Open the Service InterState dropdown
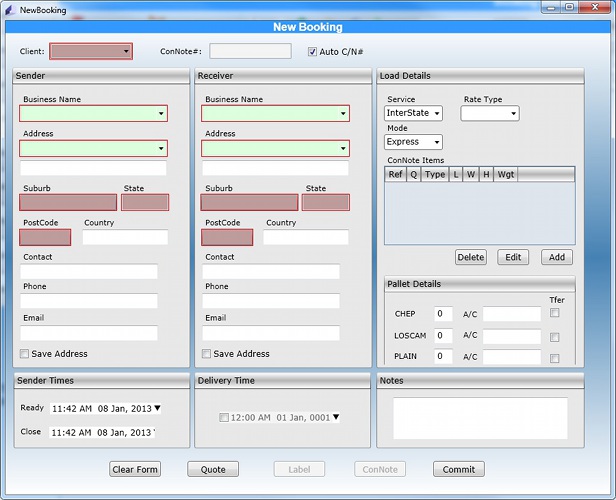This screenshot has width=616, height=500. [413, 113]
